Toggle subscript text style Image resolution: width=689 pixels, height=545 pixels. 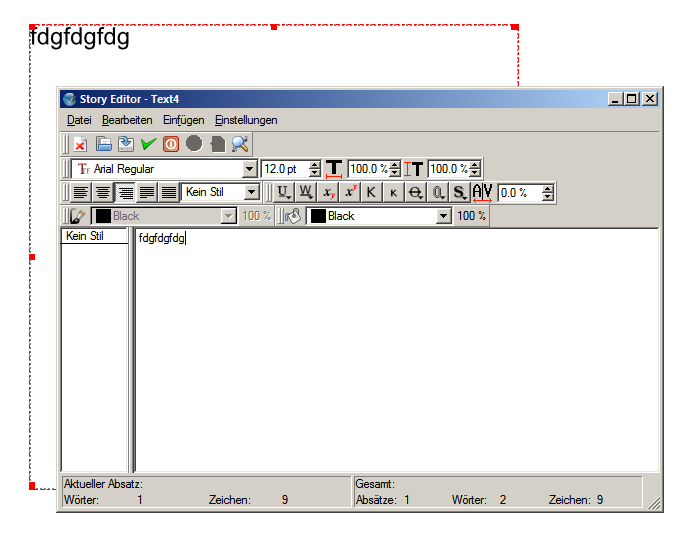click(x=329, y=192)
